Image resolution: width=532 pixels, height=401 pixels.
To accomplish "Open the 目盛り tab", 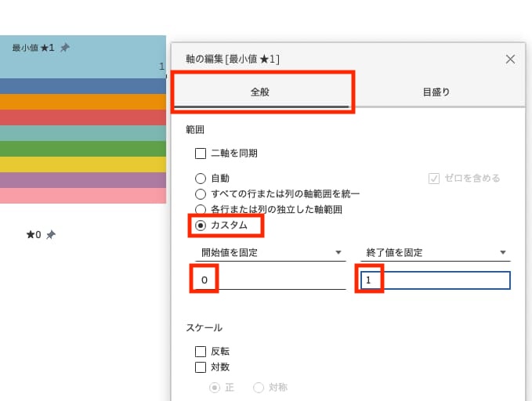I will 436,92.
